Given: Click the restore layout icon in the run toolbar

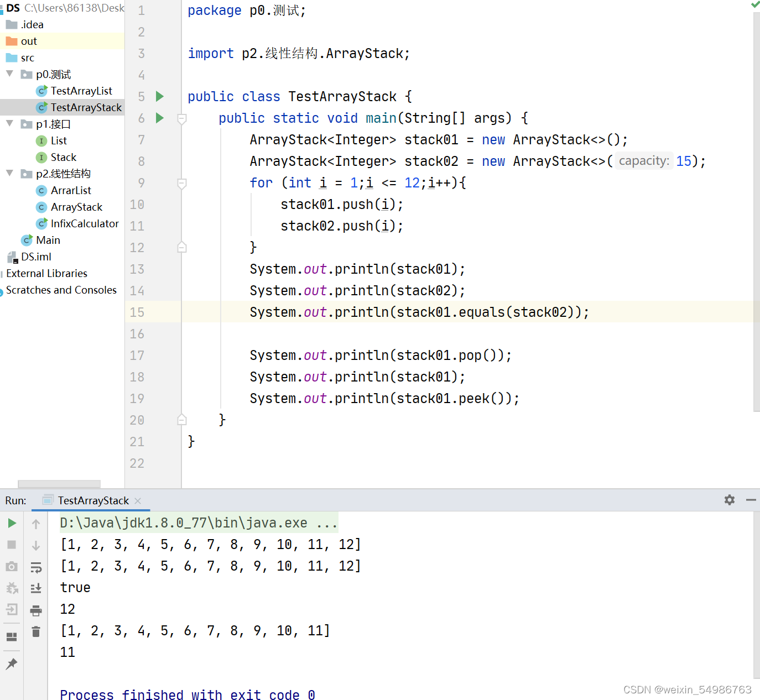Looking at the screenshot, I should click(12, 636).
